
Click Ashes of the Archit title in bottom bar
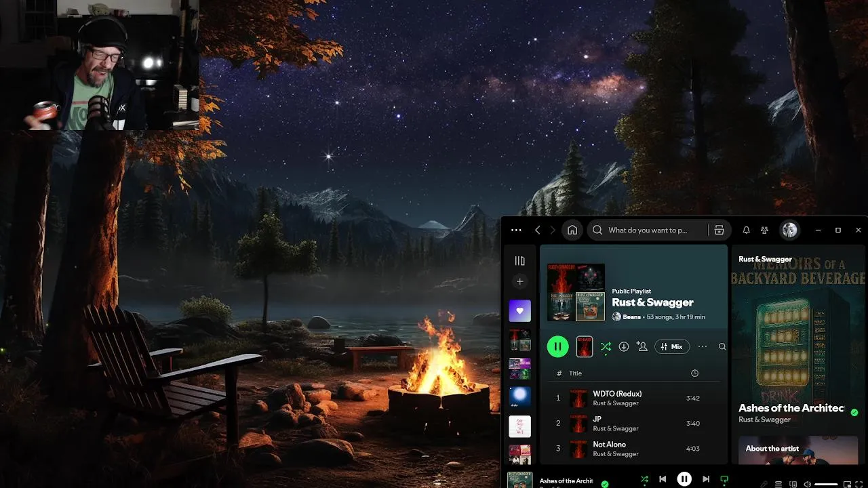point(566,481)
